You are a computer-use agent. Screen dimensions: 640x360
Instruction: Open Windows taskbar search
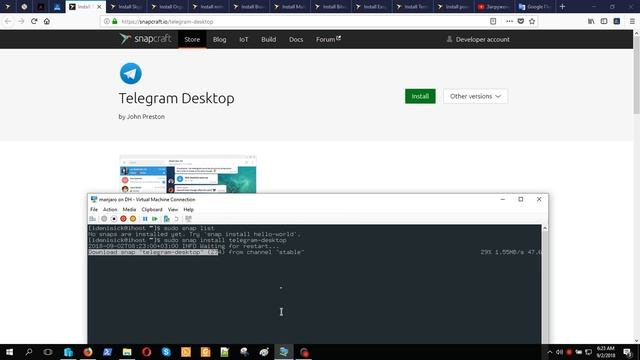29,352
